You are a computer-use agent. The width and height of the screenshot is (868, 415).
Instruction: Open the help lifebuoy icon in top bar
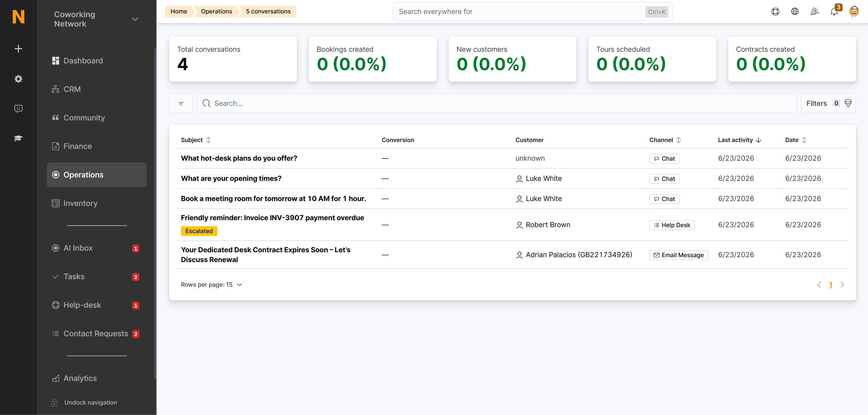775,11
